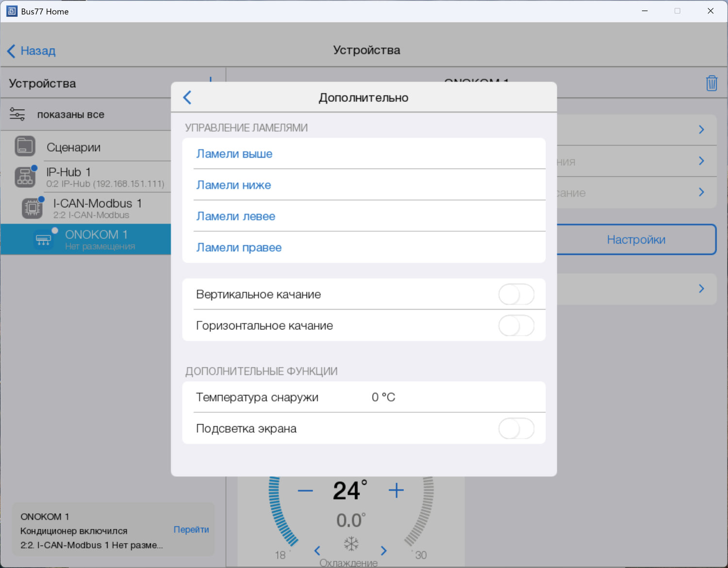Click the I-CAN-Modbus 1 chip icon
Viewport: 728px width, 568px height.
[32, 208]
